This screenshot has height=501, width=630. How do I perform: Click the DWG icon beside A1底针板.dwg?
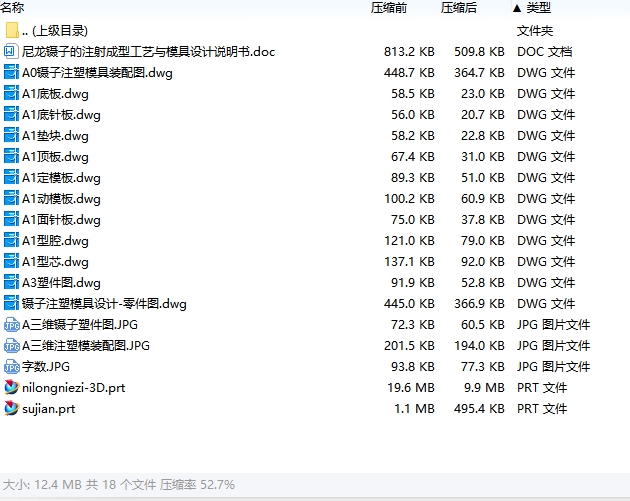pyautogui.click(x=11, y=115)
